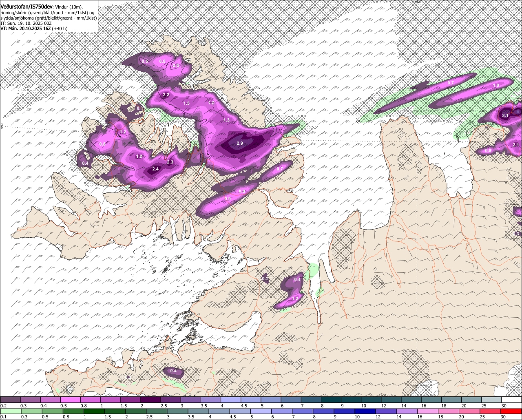Pick top legend swatch between 2 and 2.5
Image resolution: width=522 pixels, height=420 pixels.
pyautogui.click(x=150, y=400)
